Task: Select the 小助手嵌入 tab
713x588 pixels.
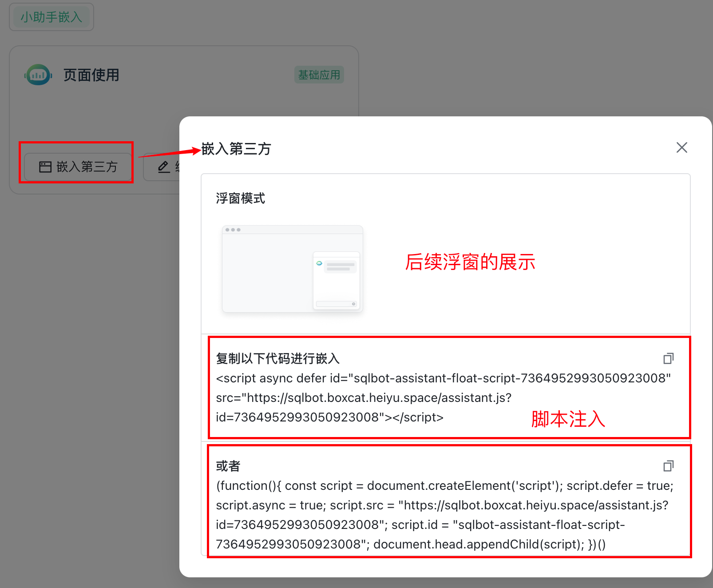Action: pyautogui.click(x=51, y=17)
